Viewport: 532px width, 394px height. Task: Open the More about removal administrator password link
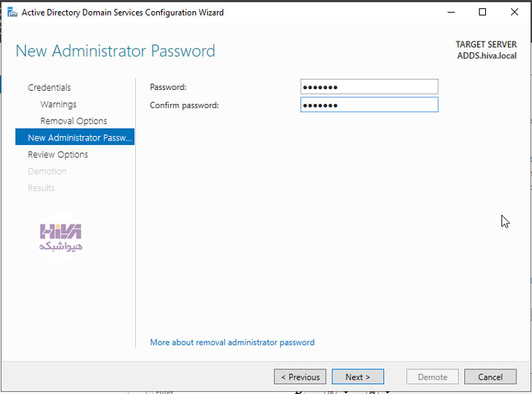pos(233,343)
